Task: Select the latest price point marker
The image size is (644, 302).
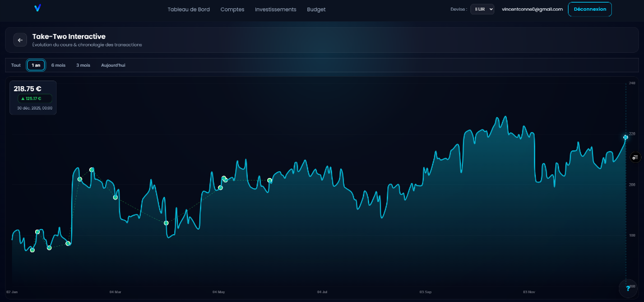Action: 626,137
